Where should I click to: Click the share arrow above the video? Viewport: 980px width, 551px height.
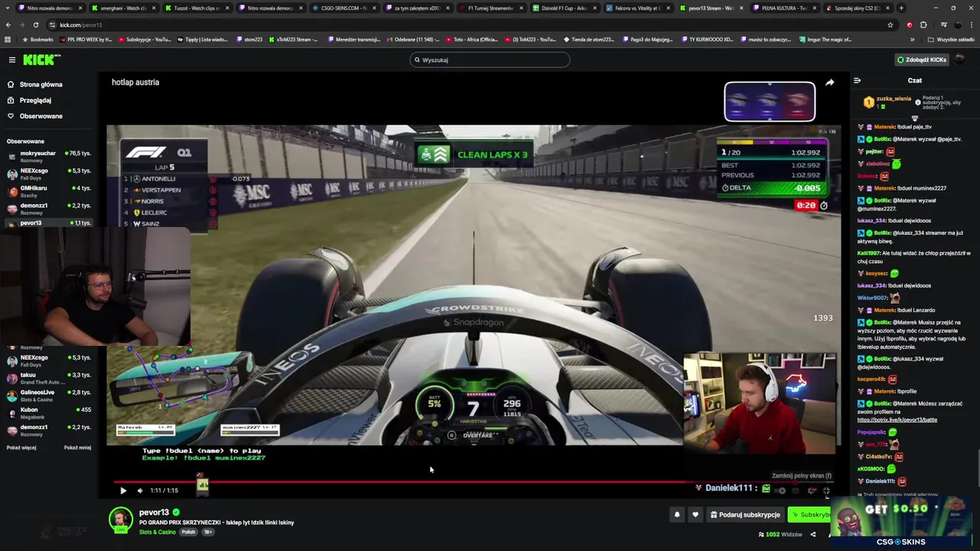point(829,83)
